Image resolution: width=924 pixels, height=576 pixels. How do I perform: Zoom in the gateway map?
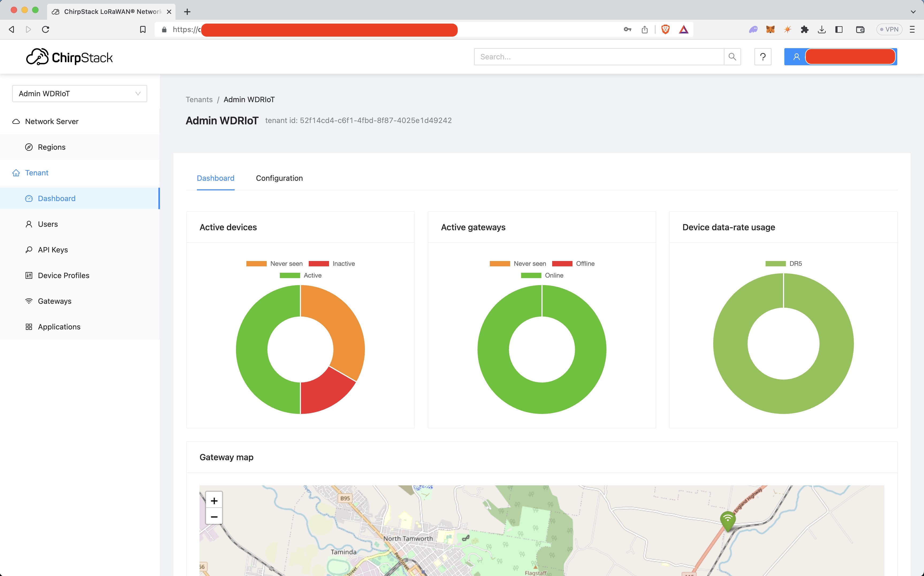[x=214, y=501]
